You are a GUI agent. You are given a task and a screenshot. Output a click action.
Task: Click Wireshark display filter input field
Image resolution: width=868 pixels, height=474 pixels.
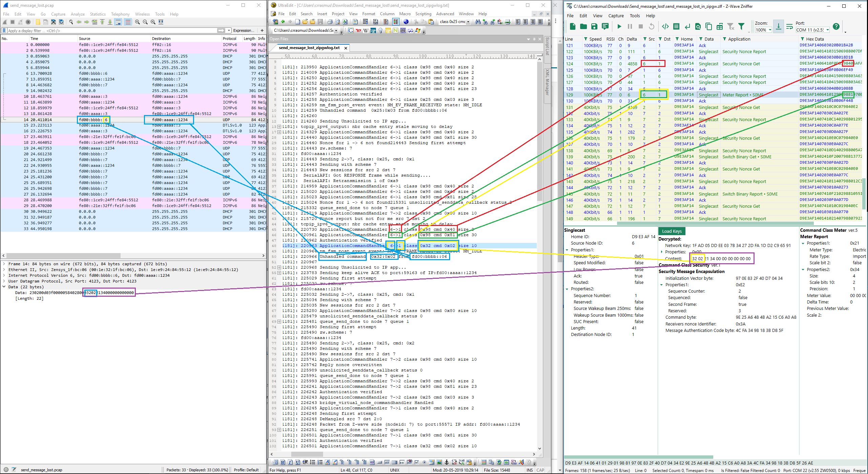(x=112, y=30)
